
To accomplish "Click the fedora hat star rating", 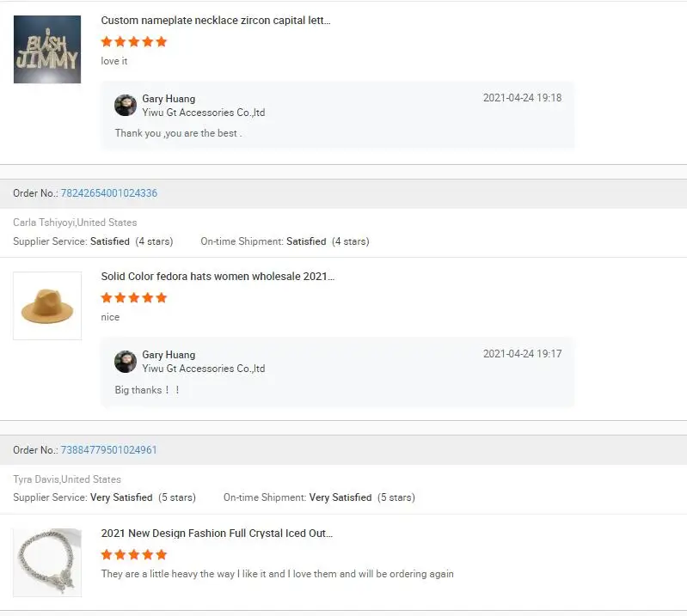I will [134, 298].
